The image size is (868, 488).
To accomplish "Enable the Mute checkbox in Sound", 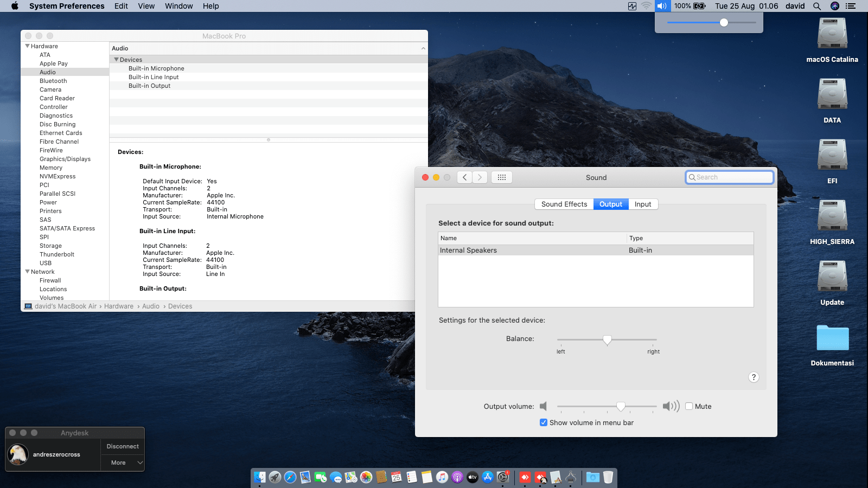I will pos(689,406).
